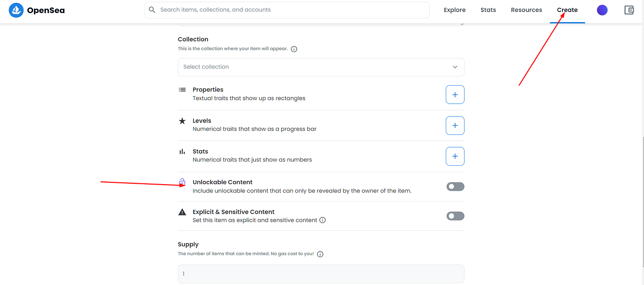Add Properties with the plus button
The height and width of the screenshot is (285, 644).
(x=455, y=94)
